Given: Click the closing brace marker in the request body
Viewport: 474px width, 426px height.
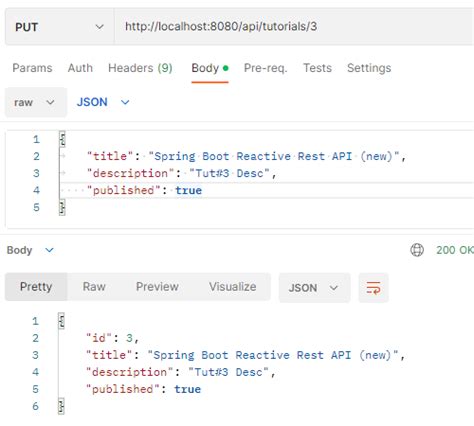Looking at the screenshot, I should [x=62, y=207].
